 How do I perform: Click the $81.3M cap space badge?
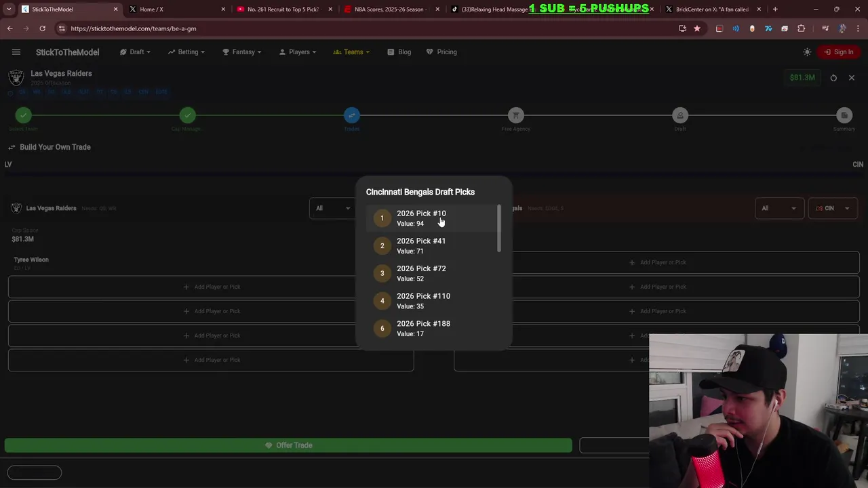(802, 78)
